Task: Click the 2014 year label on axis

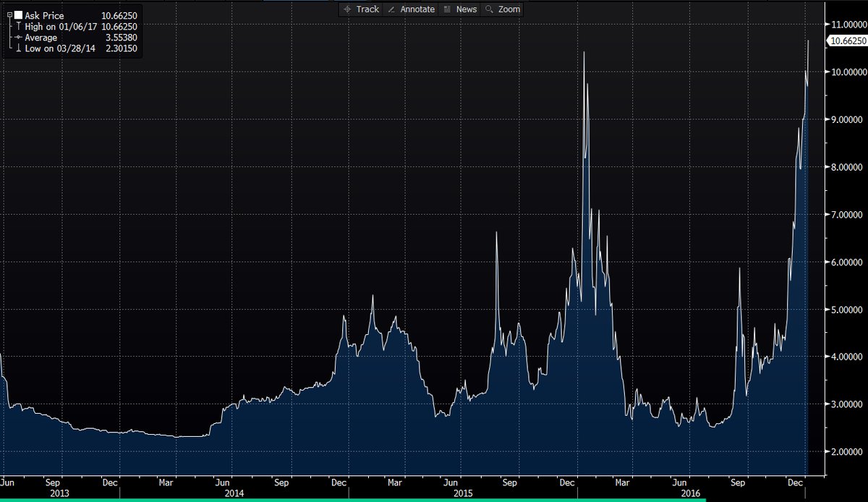Action: (x=234, y=493)
